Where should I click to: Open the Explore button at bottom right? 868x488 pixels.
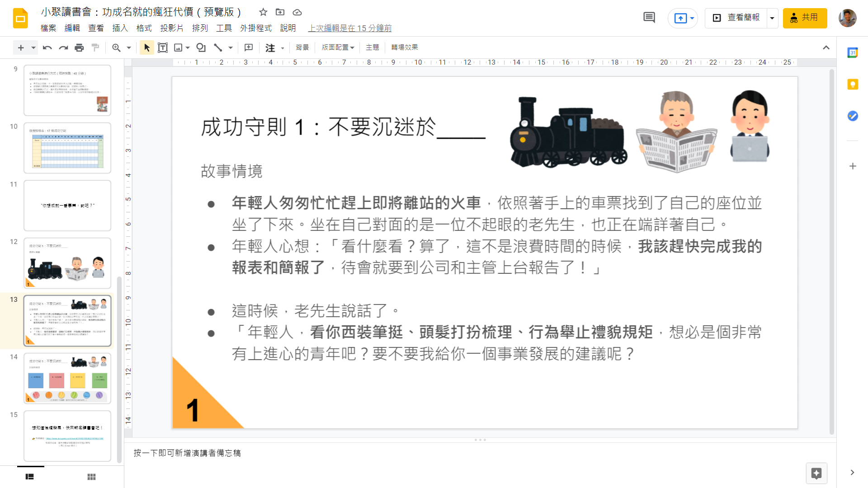(x=816, y=473)
